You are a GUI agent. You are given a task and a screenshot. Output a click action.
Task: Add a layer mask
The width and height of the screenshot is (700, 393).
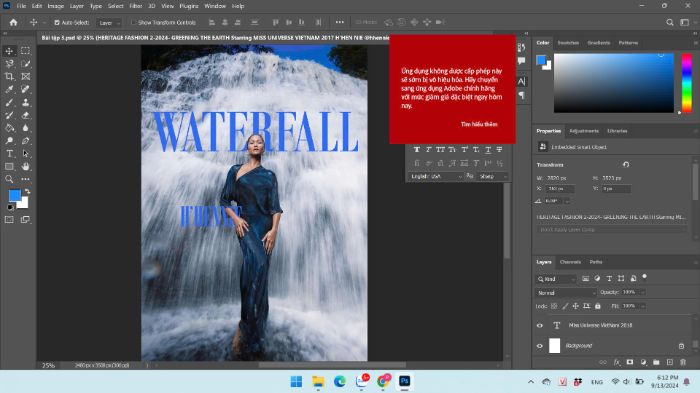[630, 362]
